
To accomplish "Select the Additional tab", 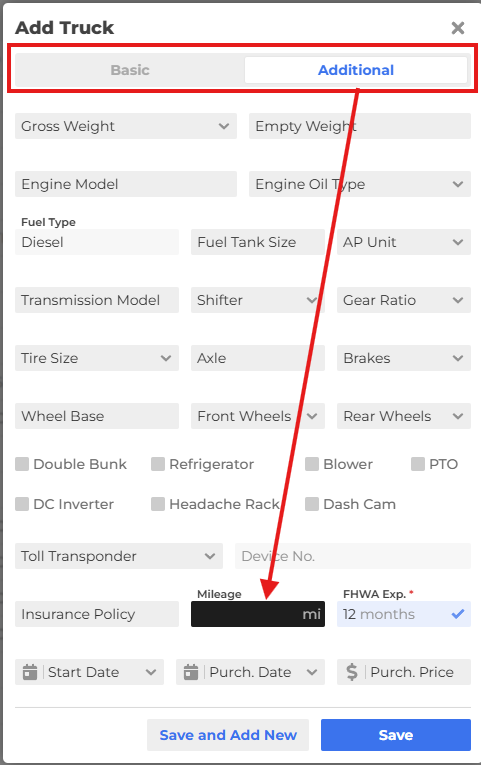I will click(x=356, y=70).
